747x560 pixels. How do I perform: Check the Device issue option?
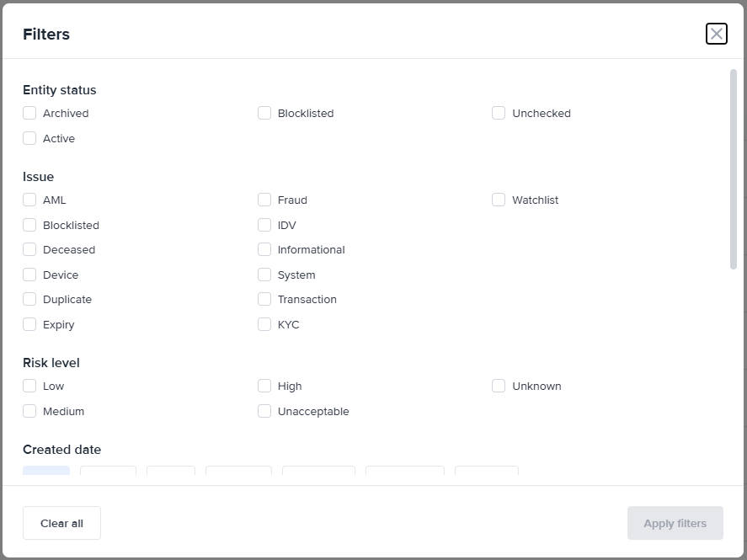[29, 275]
